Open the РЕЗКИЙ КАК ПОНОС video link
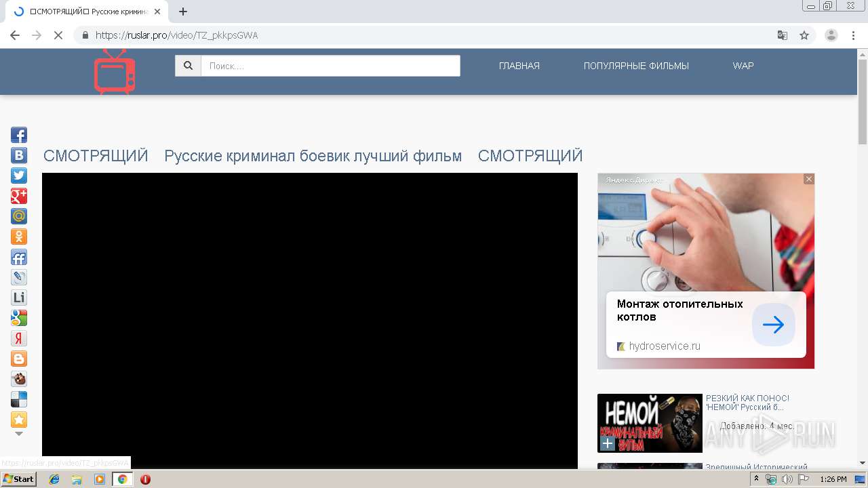The width and height of the screenshot is (868, 488). point(747,403)
